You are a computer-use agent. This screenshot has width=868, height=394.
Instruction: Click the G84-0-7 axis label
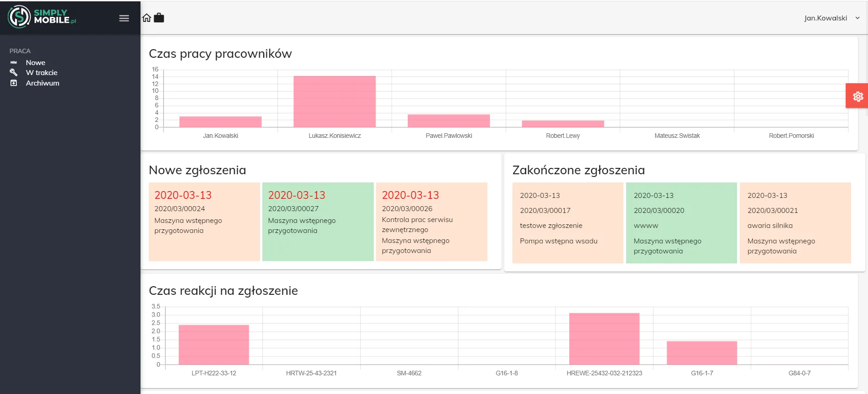(x=799, y=373)
